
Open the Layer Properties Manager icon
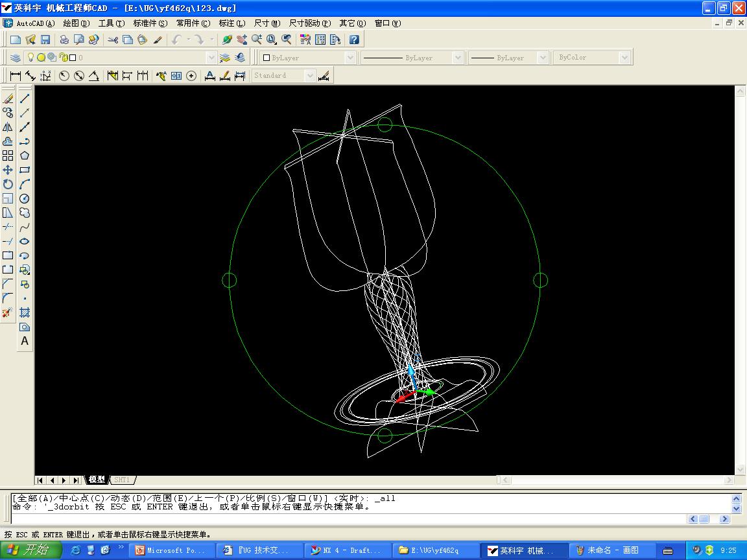[16, 58]
